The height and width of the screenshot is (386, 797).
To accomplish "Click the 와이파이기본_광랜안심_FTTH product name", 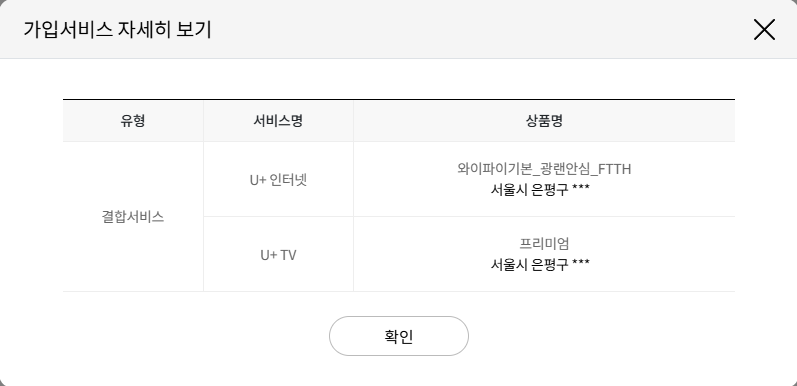I will 544,169.
